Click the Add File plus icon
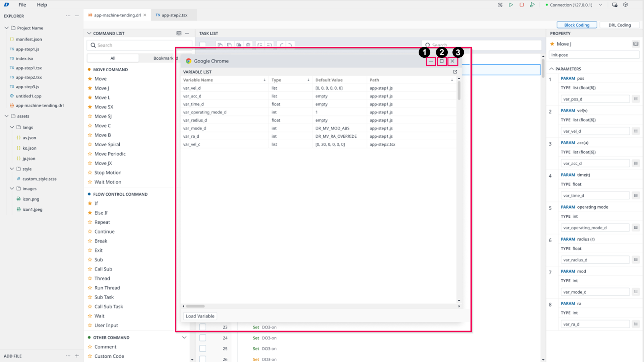 77,356
